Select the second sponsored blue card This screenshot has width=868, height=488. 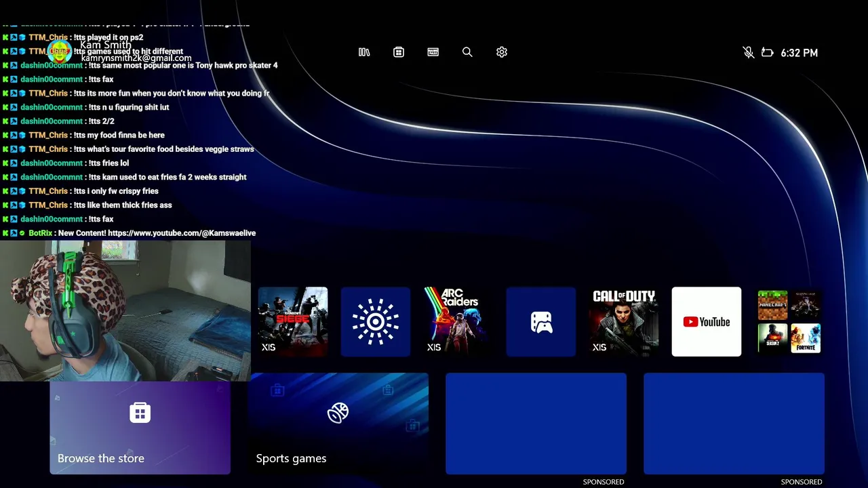734,424
